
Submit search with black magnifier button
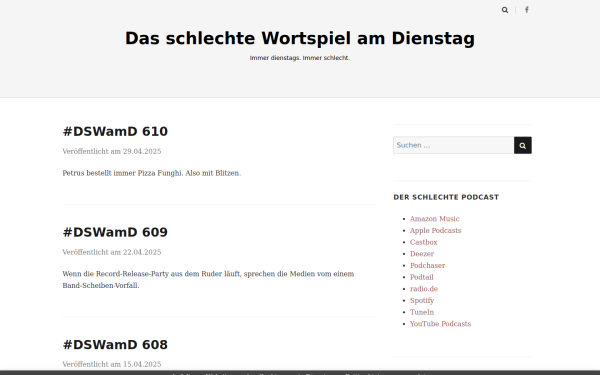click(523, 145)
